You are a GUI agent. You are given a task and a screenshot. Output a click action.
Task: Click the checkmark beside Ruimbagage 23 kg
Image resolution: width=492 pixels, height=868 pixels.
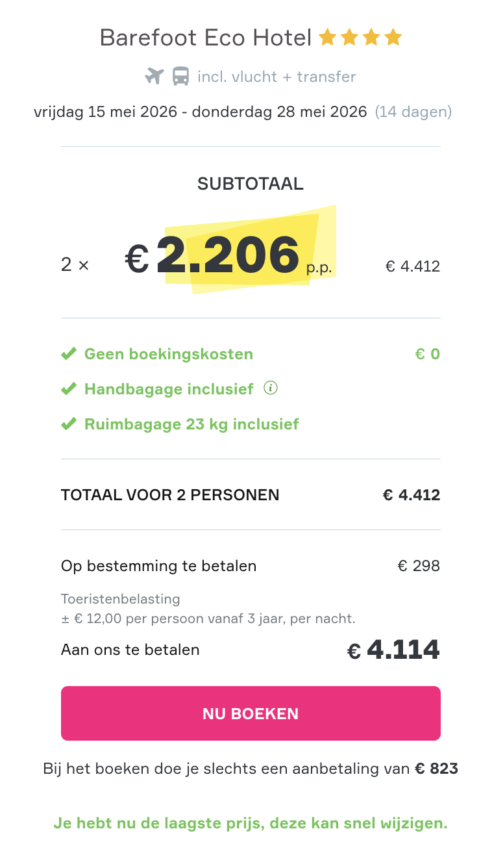tap(68, 424)
